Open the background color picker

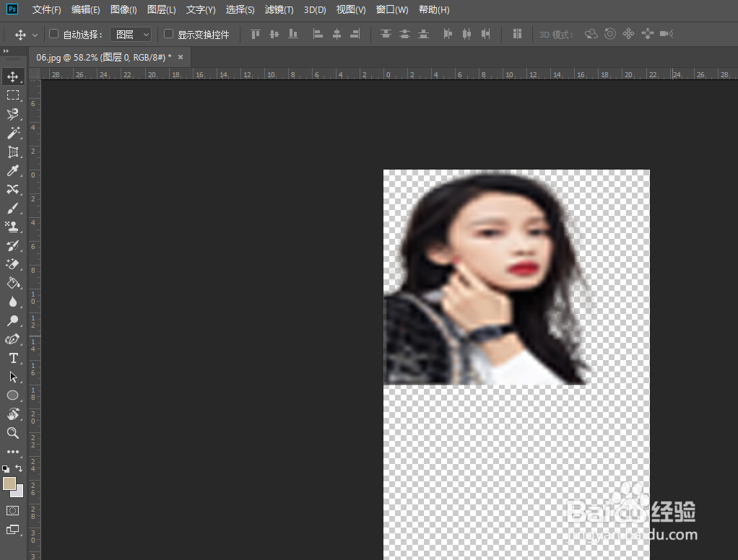[19, 492]
